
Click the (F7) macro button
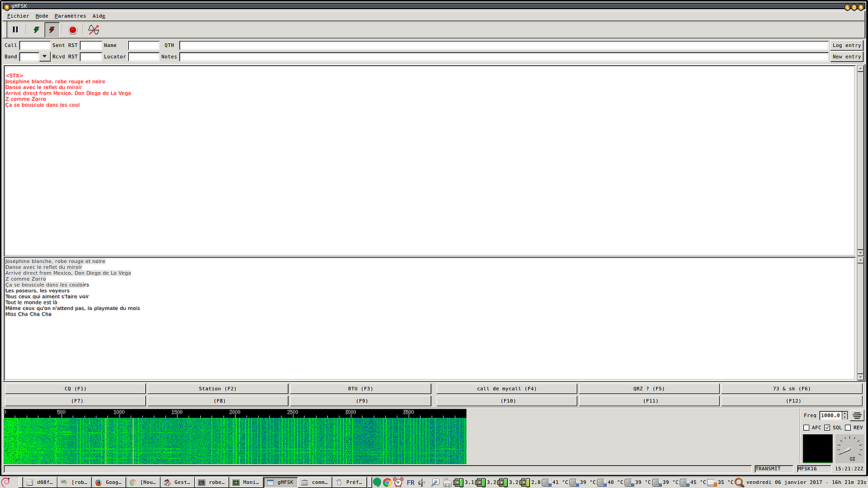75,401
